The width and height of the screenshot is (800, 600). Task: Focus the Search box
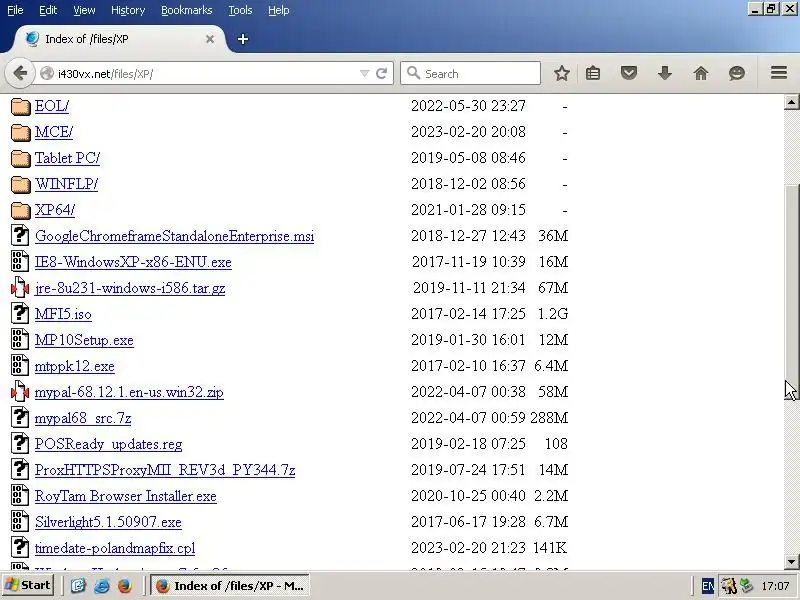click(x=470, y=73)
